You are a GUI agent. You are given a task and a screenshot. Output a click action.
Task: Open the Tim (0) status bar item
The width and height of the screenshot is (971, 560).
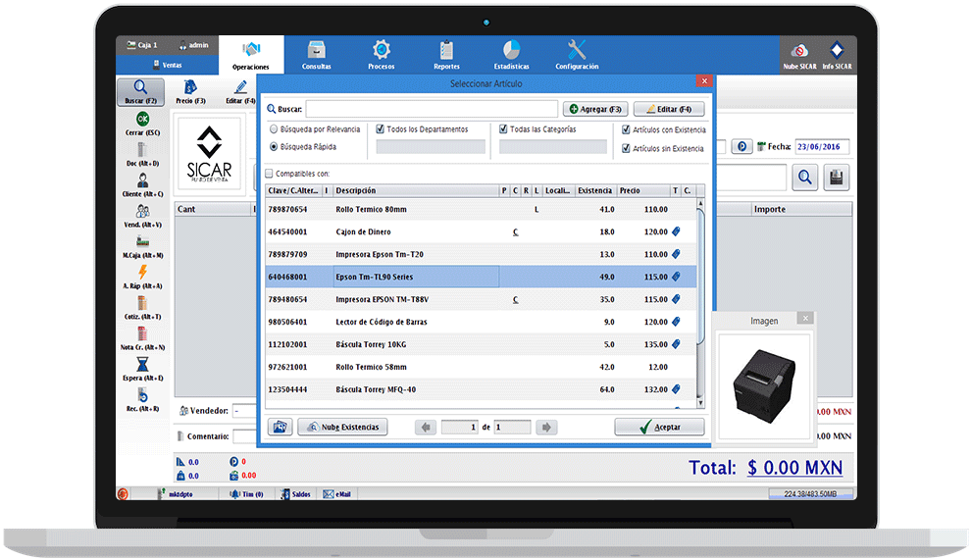click(x=246, y=494)
